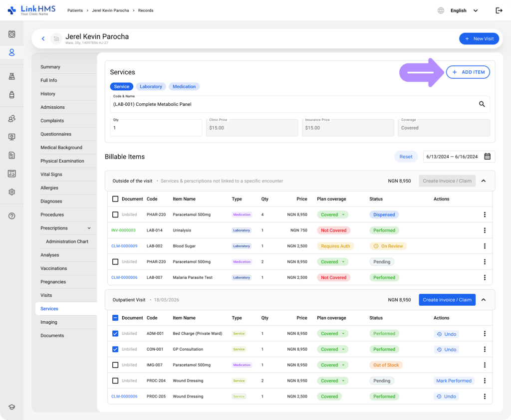Open the settings gear icon in sidebar
This screenshot has height=420, width=511.
pos(12,192)
